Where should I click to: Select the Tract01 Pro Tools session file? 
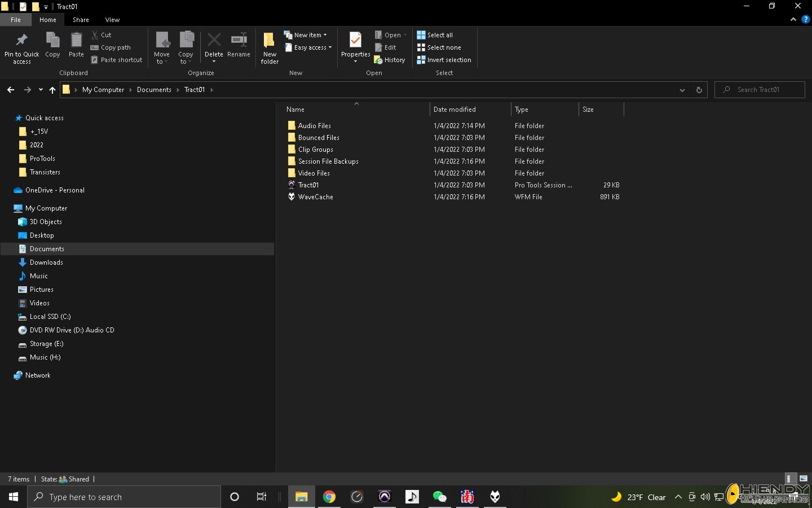308,185
